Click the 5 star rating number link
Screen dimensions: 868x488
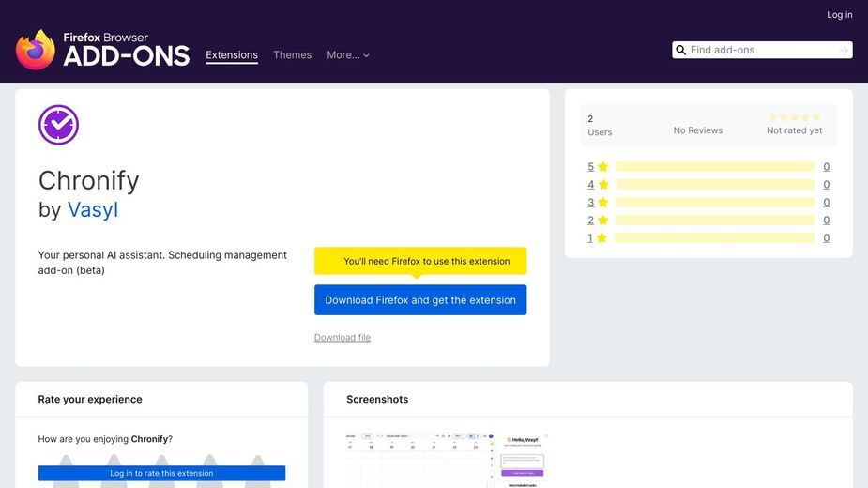[x=590, y=167]
